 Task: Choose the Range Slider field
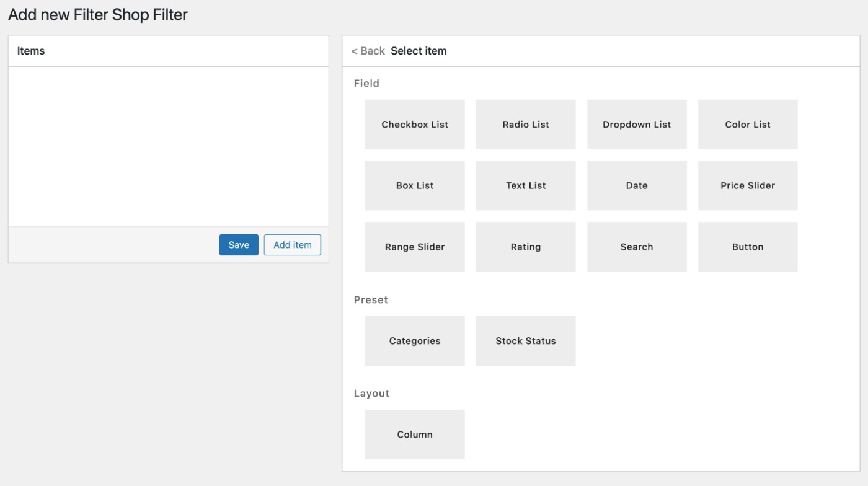415,247
